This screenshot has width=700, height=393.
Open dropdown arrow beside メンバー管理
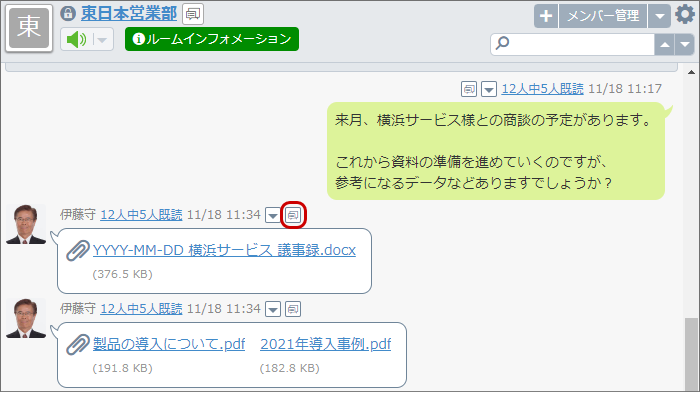(x=659, y=16)
